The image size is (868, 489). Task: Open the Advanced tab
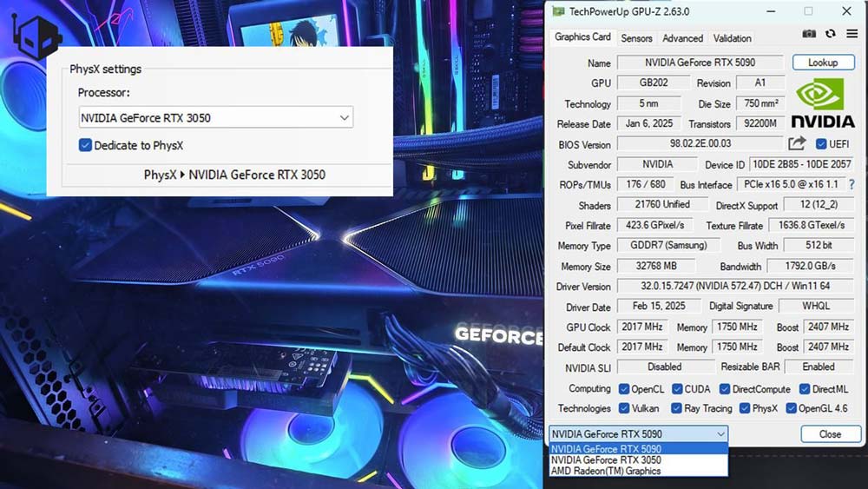682,38
